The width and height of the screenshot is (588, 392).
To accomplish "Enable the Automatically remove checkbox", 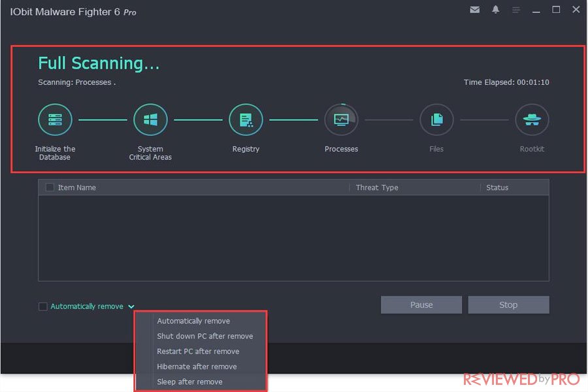I will 42,306.
